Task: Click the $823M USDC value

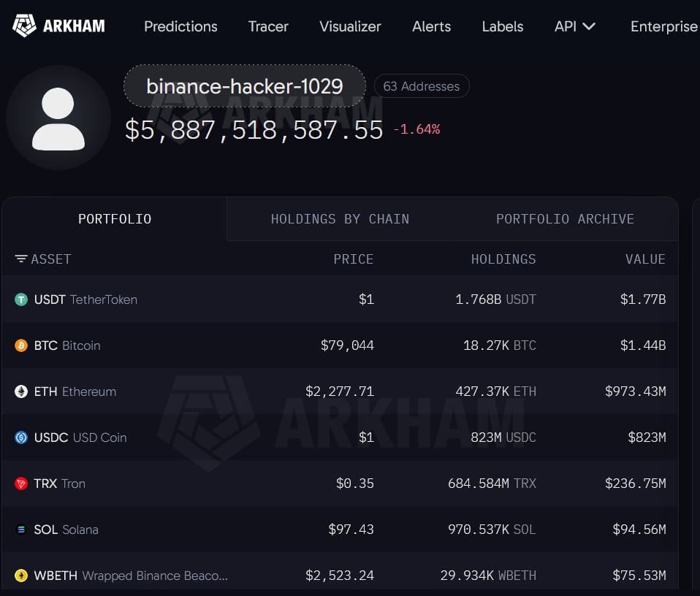Action: pyautogui.click(x=647, y=438)
